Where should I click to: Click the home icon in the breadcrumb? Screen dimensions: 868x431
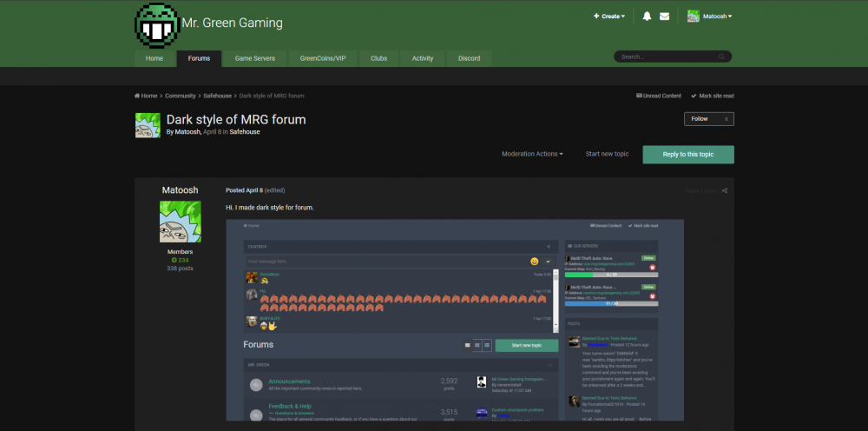137,96
